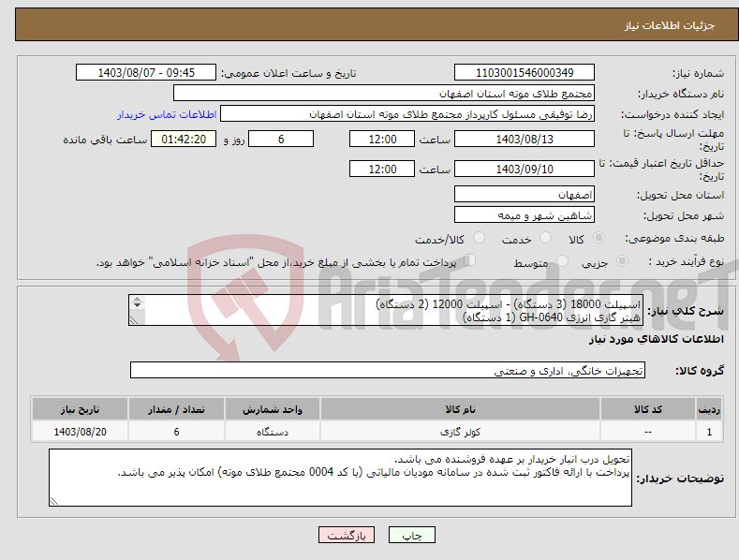739x560 pixels.
Task: Click the تاریخ نیاز column header
Action: 80,409
